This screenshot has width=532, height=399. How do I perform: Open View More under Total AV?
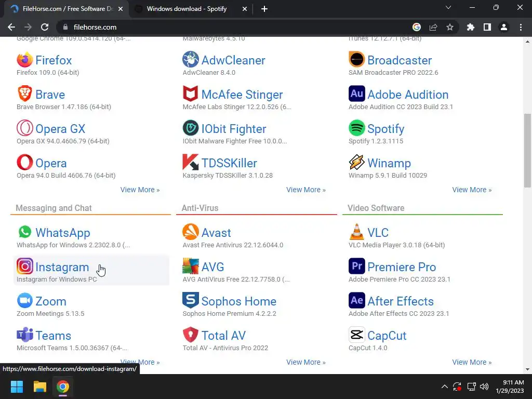pyautogui.click(x=305, y=362)
